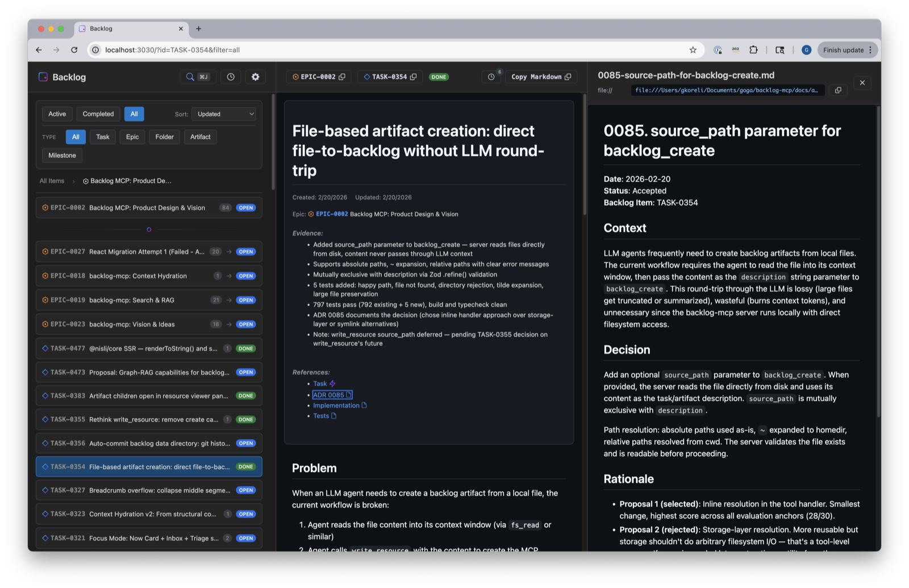Copy the file path in resource viewer
Viewport: 909px width, 588px height.
tap(838, 90)
